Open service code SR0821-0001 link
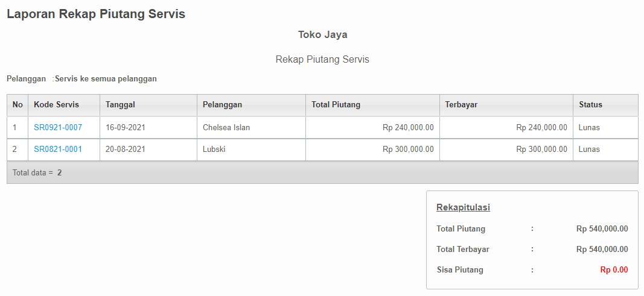Image resolution: width=644 pixels, height=296 pixels. 58,149
